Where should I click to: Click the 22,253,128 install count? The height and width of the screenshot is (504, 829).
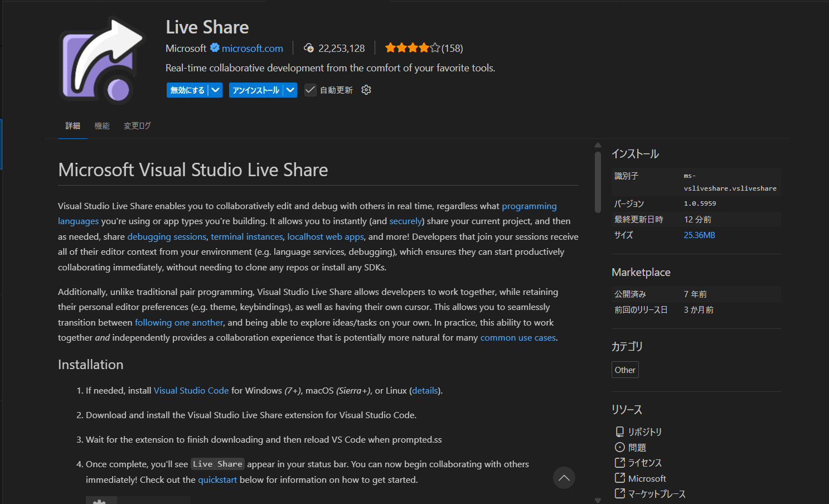[341, 49]
